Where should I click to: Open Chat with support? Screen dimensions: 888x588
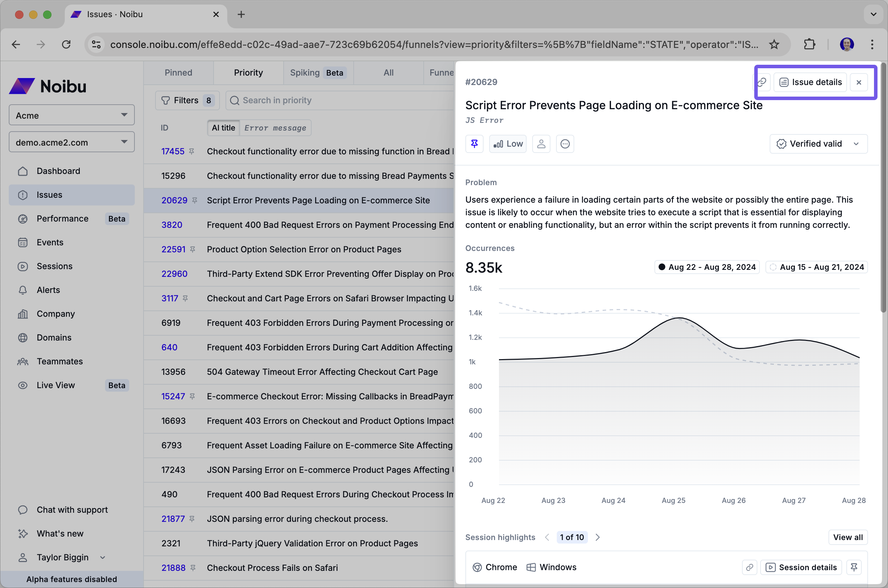[x=72, y=510]
